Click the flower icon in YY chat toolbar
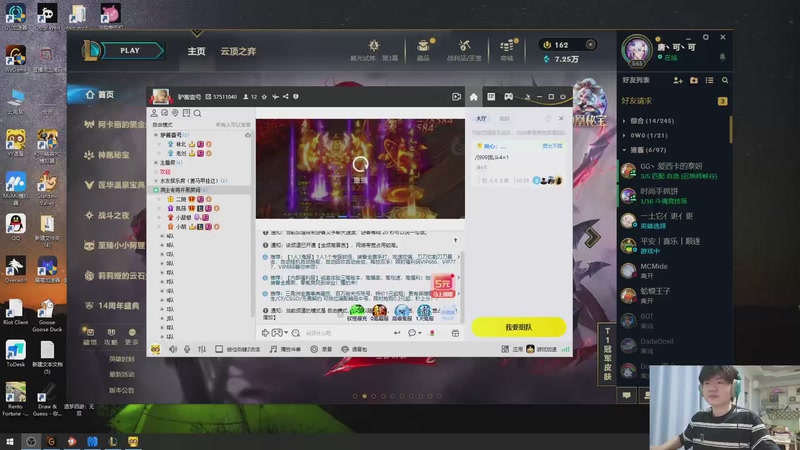The height and width of the screenshot is (450, 800). [x=433, y=333]
